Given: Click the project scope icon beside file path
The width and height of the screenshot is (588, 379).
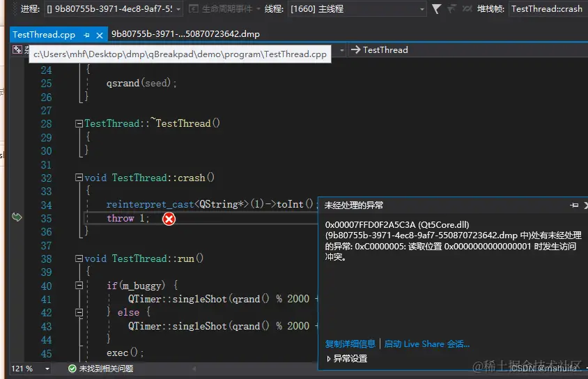Looking at the screenshot, I should 17,49.
